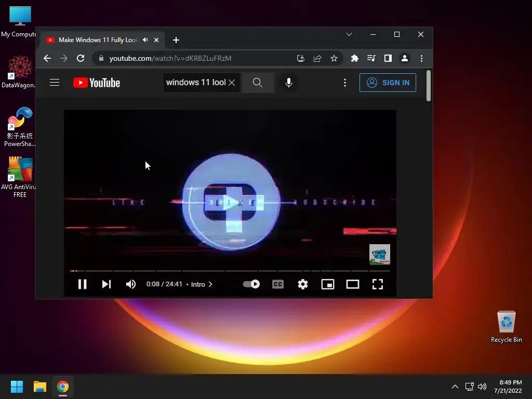Mute tab via speaker icon
The height and width of the screenshot is (399, 532).
coord(145,40)
